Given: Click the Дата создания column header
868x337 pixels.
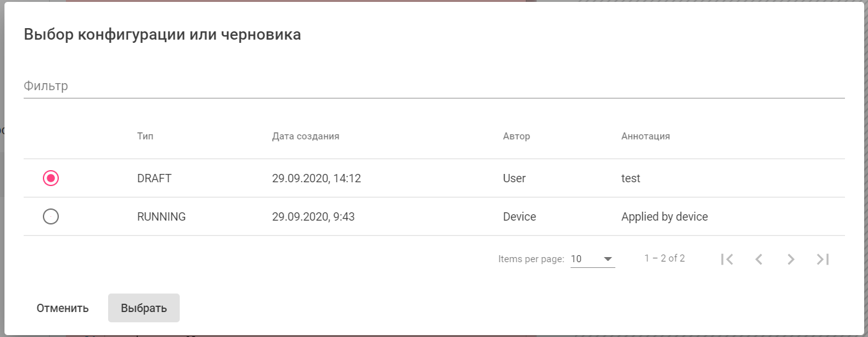Looking at the screenshot, I should tap(306, 136).
